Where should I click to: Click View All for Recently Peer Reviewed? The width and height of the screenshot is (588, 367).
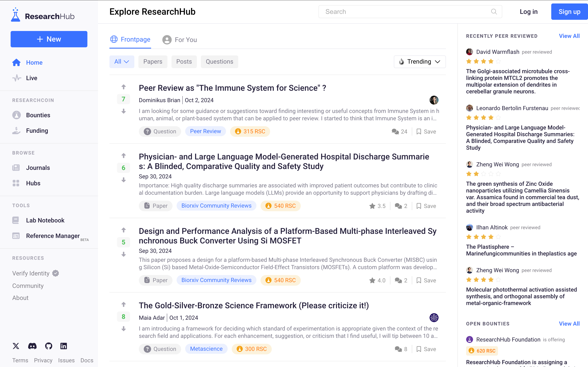tap(569, 36)
